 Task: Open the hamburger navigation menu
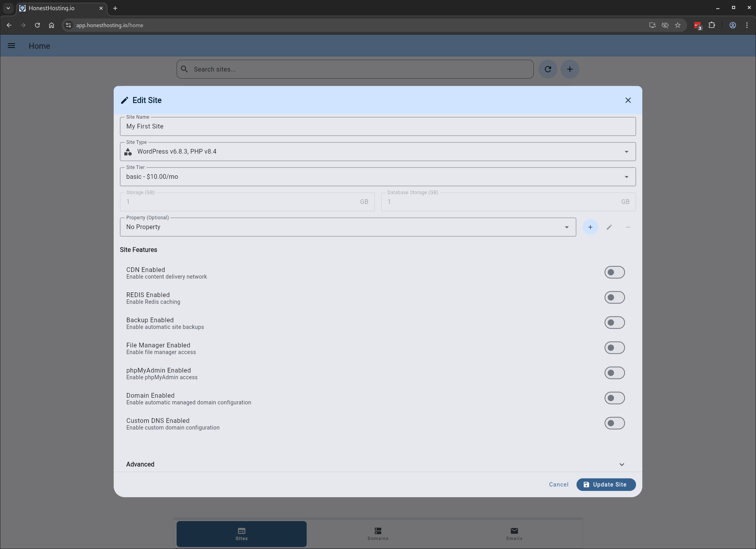click(11, 46)
